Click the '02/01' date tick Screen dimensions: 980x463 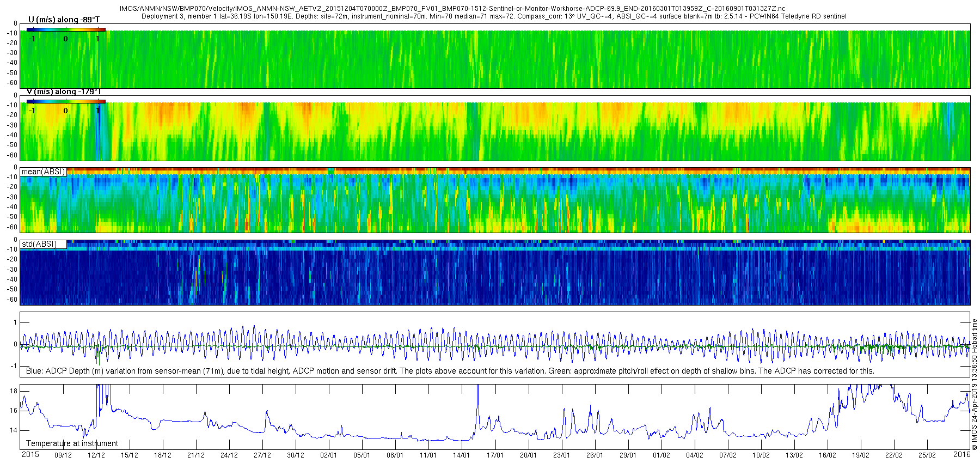pos(329,455)
